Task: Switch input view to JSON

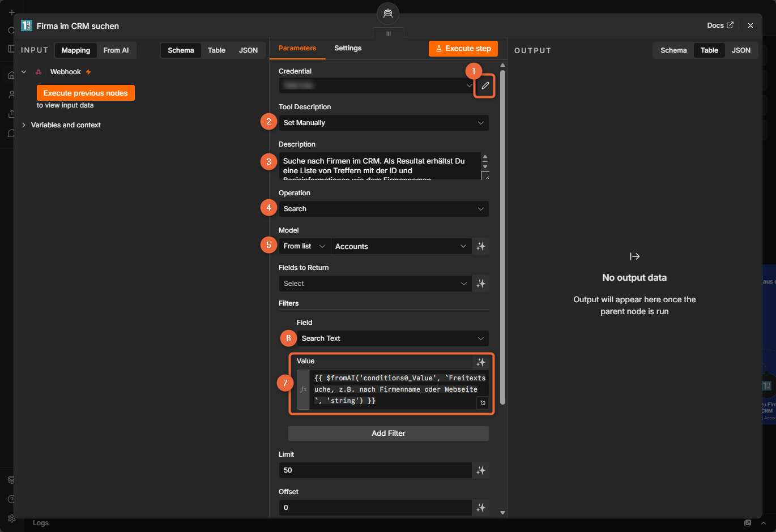Action: point(248,50)
